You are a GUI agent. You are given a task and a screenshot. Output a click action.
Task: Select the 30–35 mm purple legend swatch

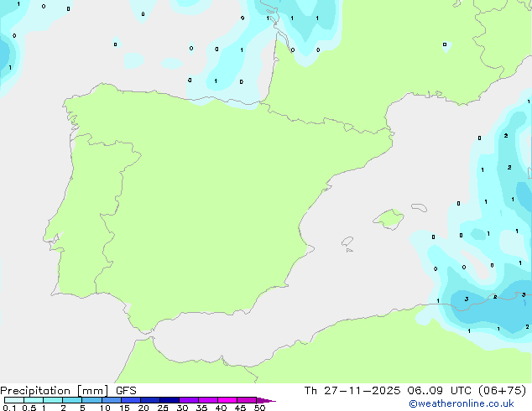click(189, 400)
